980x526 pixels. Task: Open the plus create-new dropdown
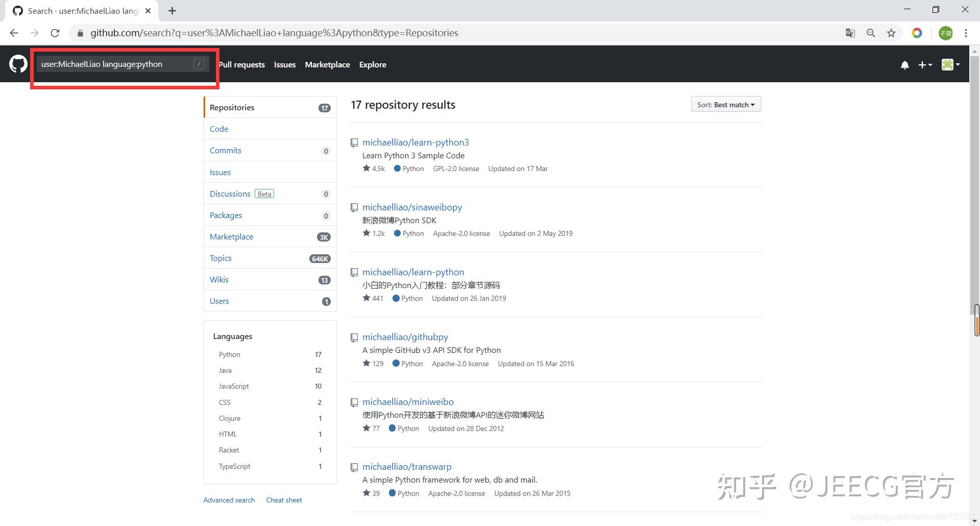pos(925,65)
